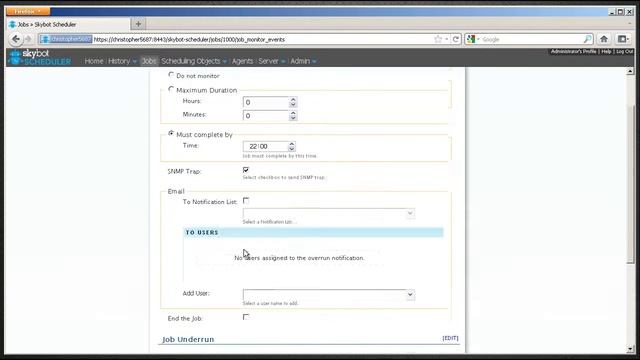The width and height of the screenshot is (640, 360).
Task: Expand the Server menu
Action: click(271, 61)
